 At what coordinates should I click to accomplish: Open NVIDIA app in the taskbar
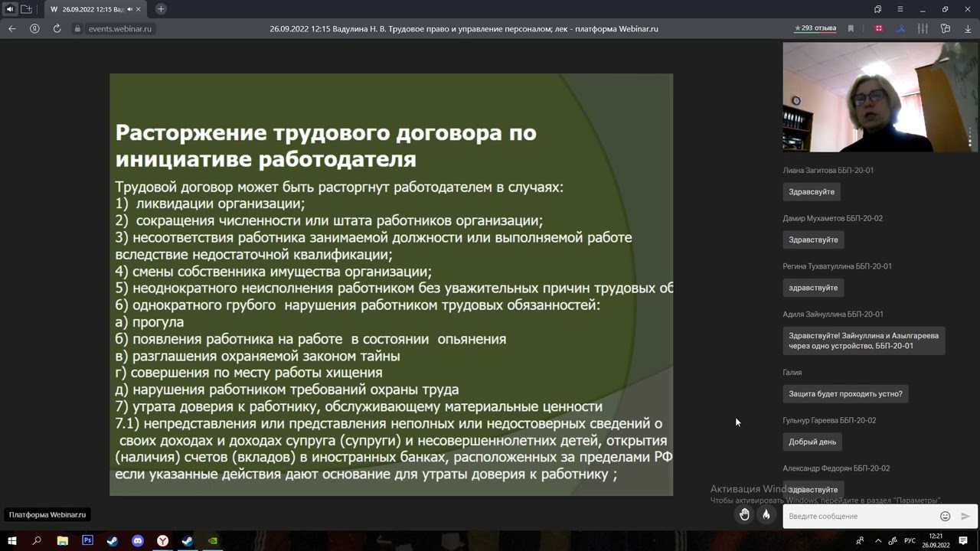(x=213, y=541)
